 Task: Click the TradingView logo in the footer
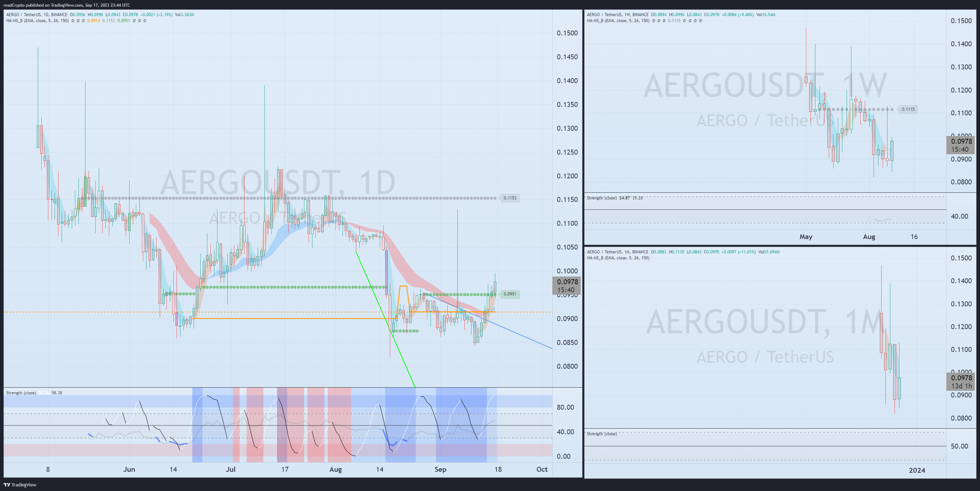(x=20, y=485)
